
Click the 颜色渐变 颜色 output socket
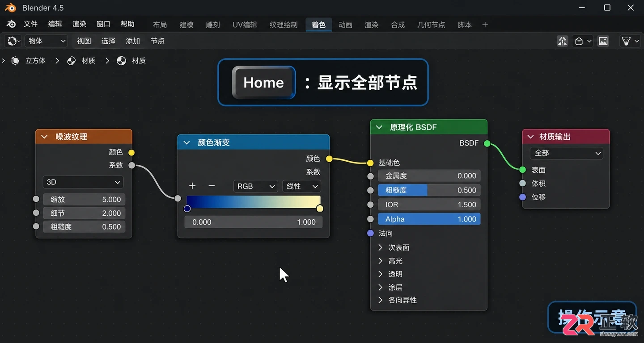click(329, 159)
